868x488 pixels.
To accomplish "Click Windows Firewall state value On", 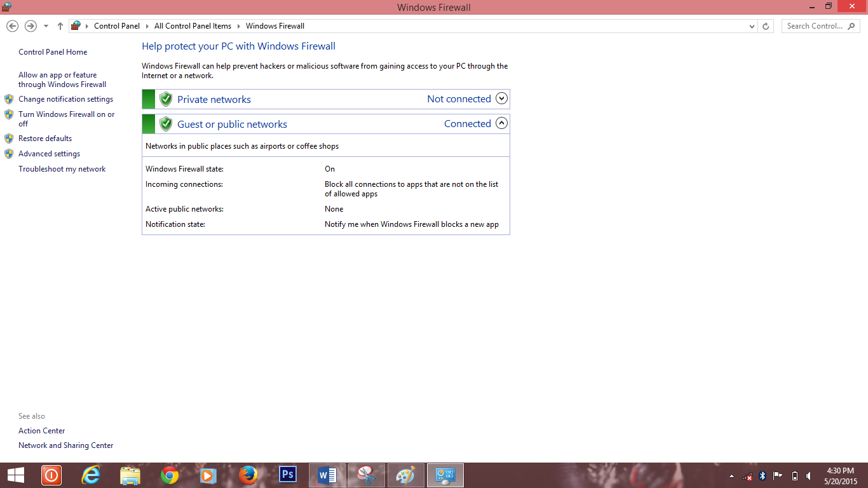I will [x=330, y=169].
